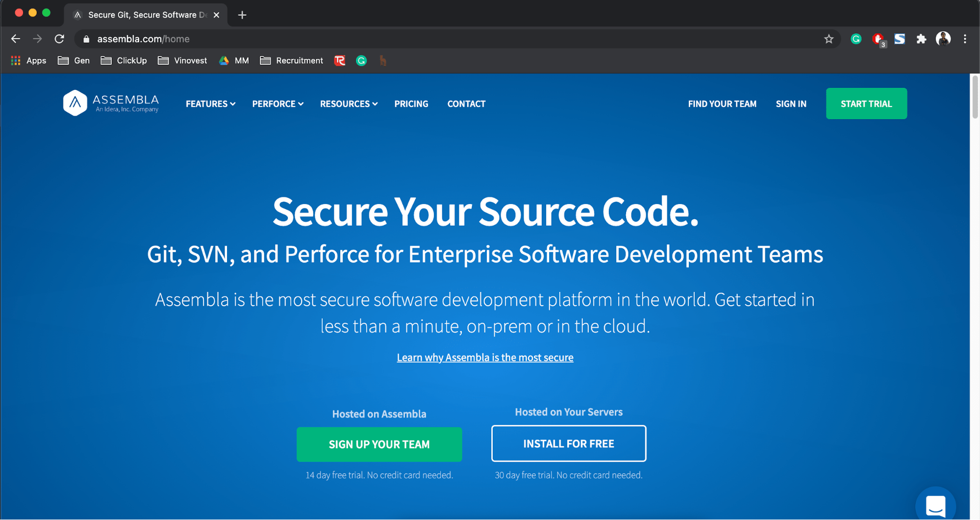The height and width of the screenshot is (520, 980).
Task: Open the red R bookmark icon
Action: point(340,60)
